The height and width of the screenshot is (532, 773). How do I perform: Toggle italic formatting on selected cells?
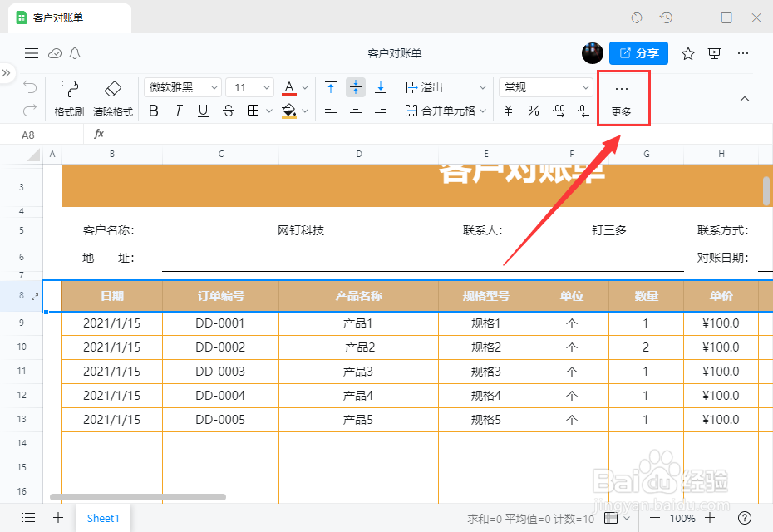(x=178, y=111)
